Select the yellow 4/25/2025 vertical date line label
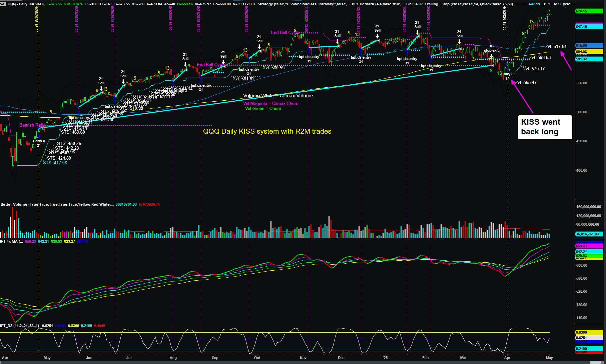This screenshot has width=606, height=364. click(x=36, y=20)
